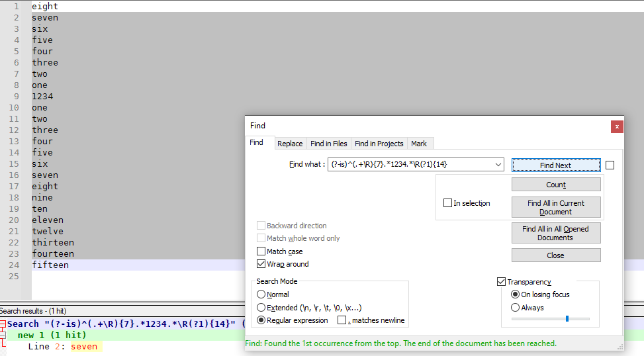Enable the '. matches newline' checkbox
The image size is (644, 356).
[x=342, y=320]
